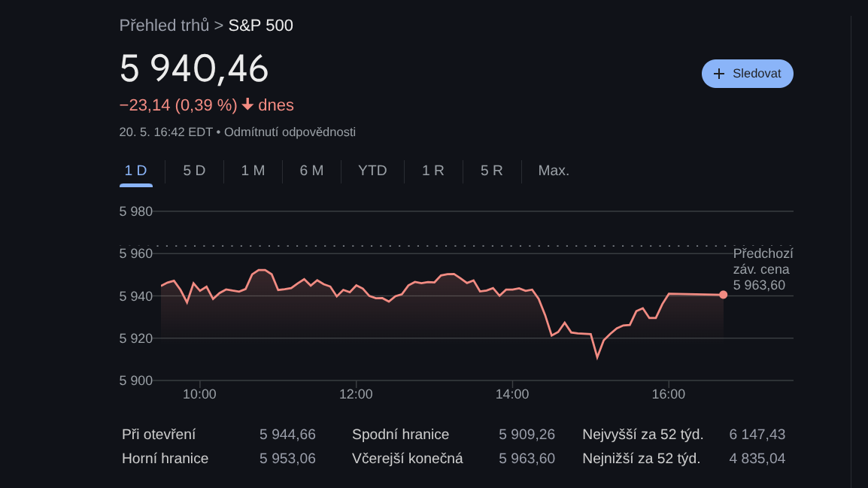Viewport: 868px width, 488px height.
Task: Click the 5 920 axis label
Action: 135,338
